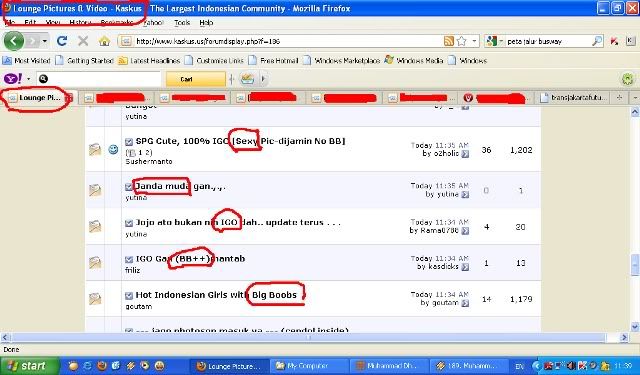Open the Free Hotmail bookmark
The height and width of the screenshot is (375, 640).
(x=273, y=60)
